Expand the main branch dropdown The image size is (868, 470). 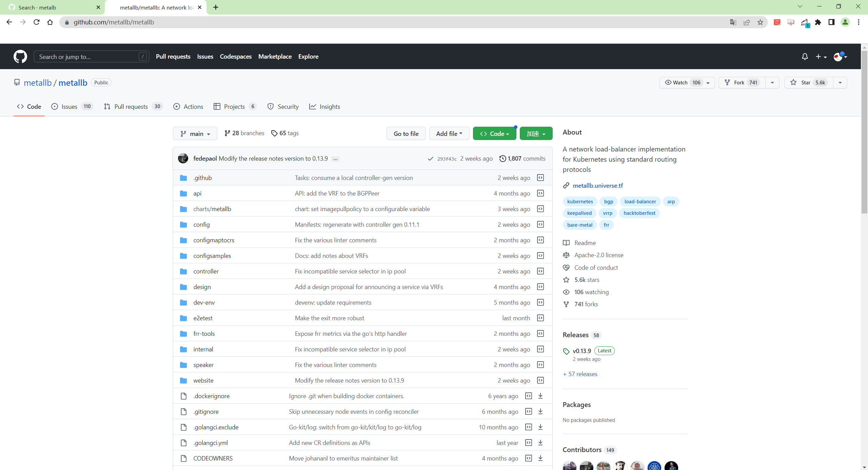pos(195,134)
